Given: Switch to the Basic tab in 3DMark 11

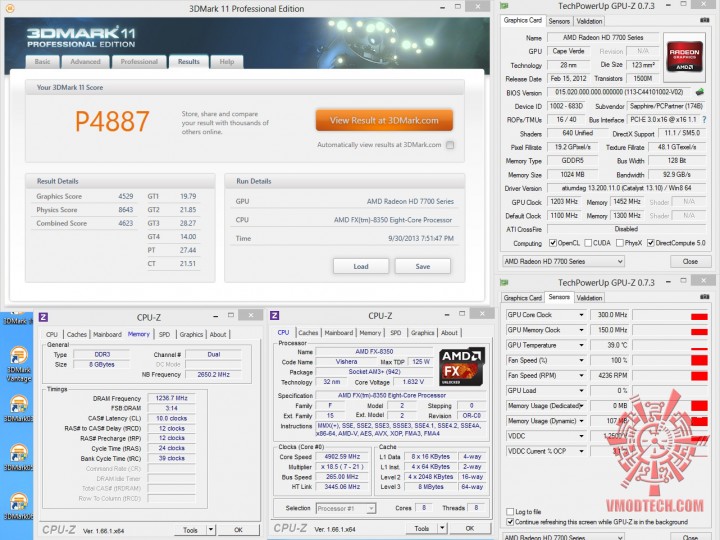Looking at the screenshot, I should click(x=42, y=62).
